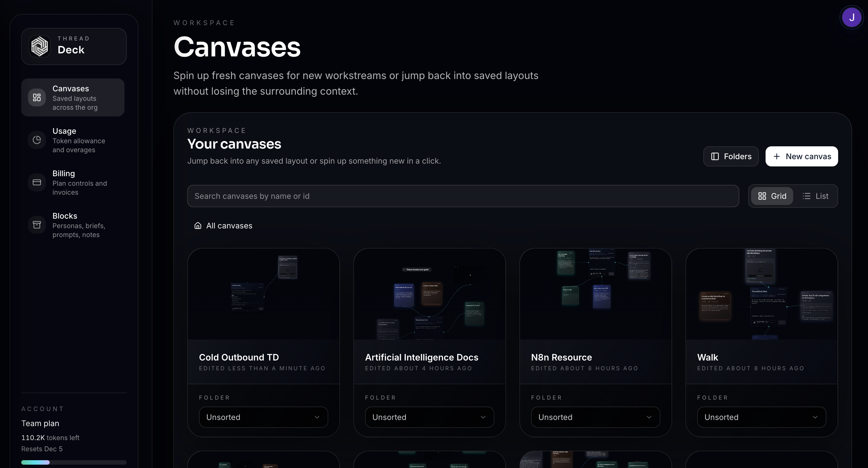868x468 pixels.
Task: Click the Folders button
Action: [x=731, y=156]
